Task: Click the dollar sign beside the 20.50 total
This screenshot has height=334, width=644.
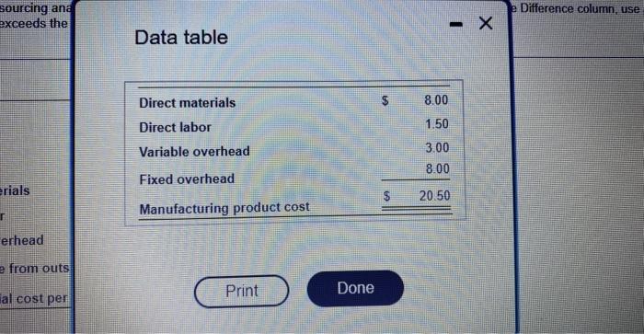Action: click(x=386, y=196)
